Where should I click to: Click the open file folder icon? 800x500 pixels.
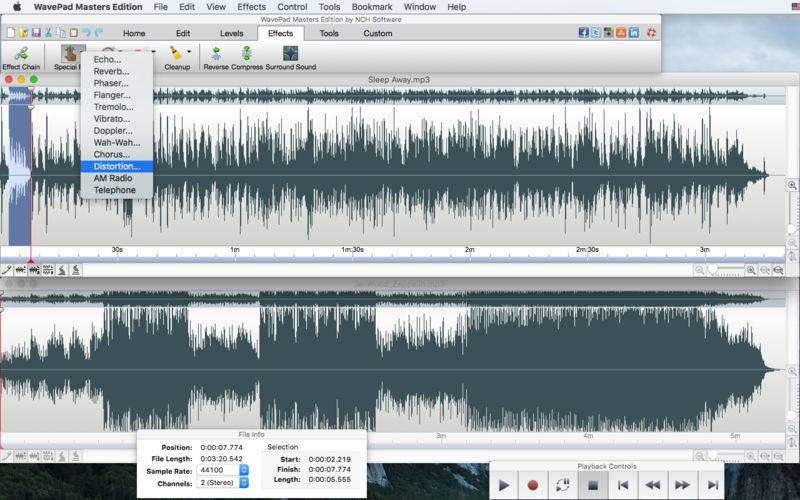(x=23, y=33)
